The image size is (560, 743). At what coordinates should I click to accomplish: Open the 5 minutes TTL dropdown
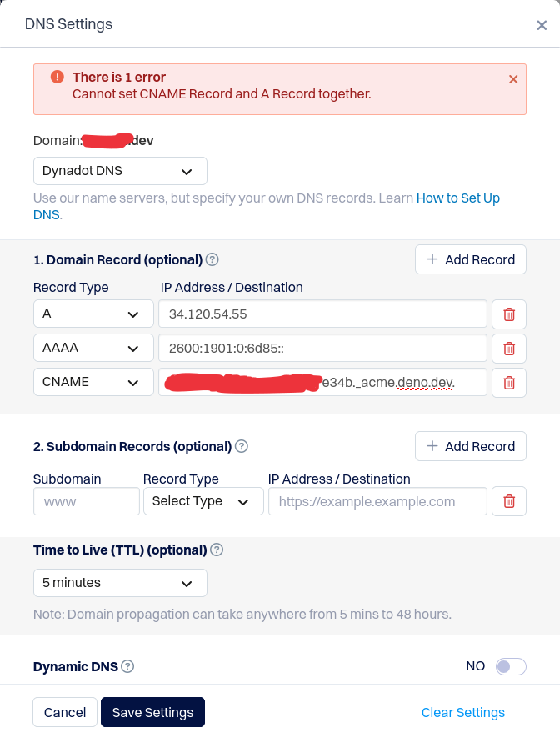coord(120,583)
